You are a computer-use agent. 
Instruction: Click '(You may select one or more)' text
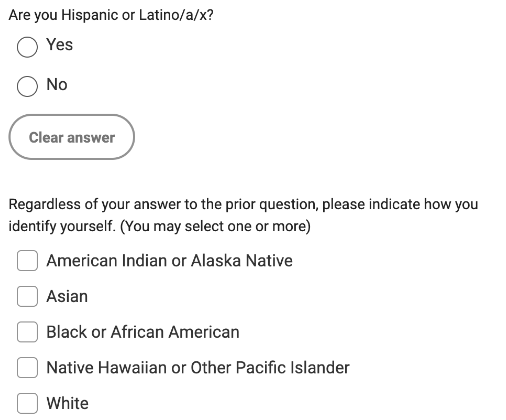pos(215,226)
